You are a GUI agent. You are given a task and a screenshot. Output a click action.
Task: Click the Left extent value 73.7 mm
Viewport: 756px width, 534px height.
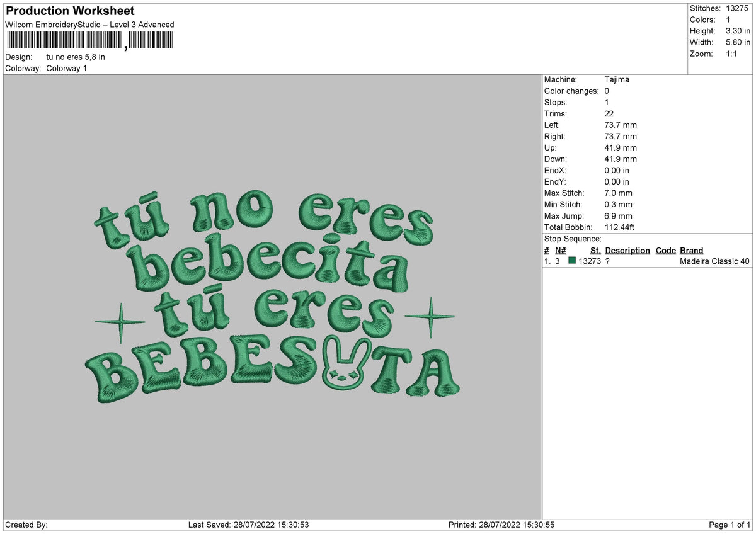[621, 125]
